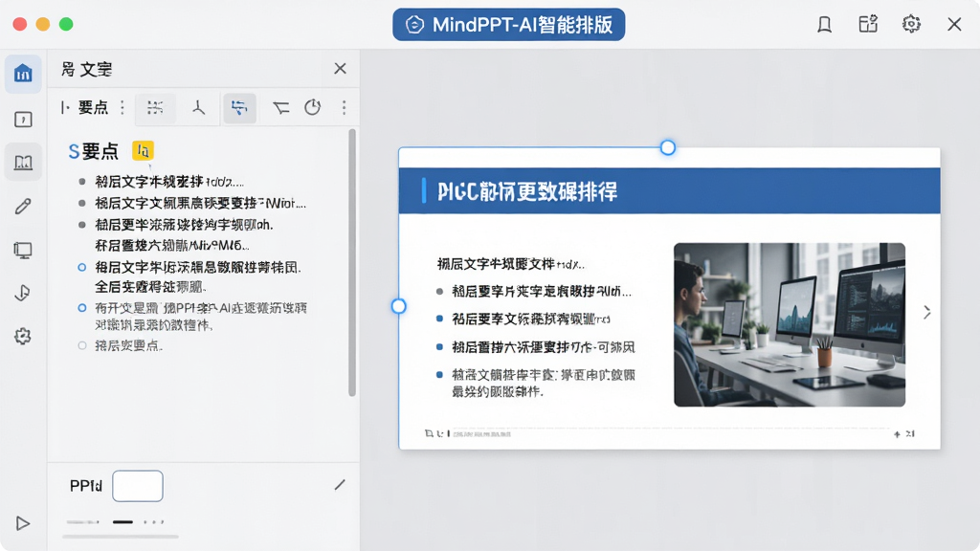Click the yellow macOS minimize button
This screenshot has height=551, width=980.
(x=43, y=24)
